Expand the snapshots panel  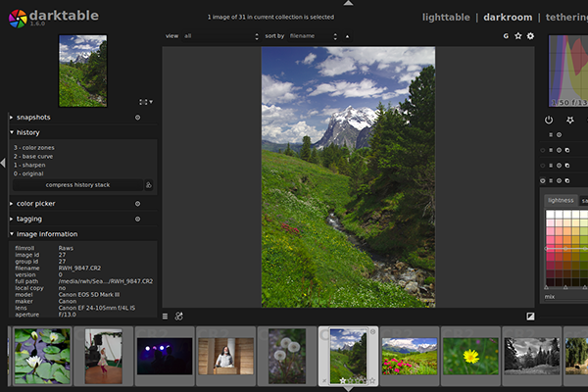33,118
